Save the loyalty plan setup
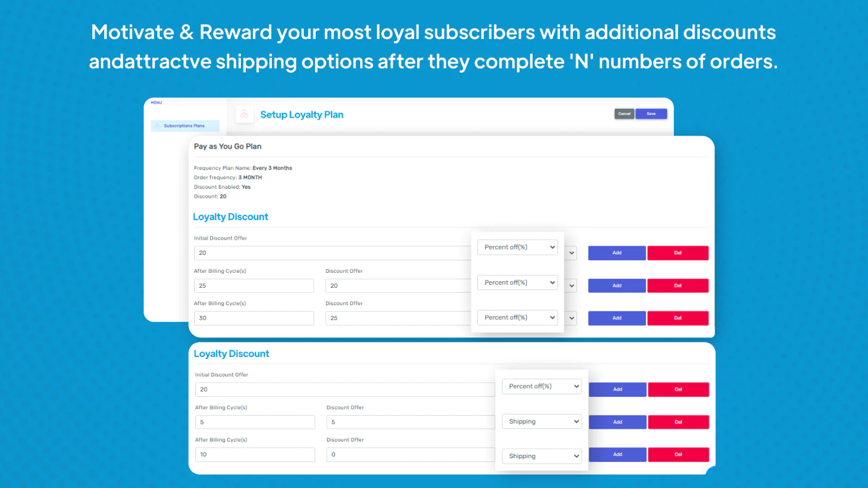The width and height of the screenshot is (868, 488). point(651,114)
